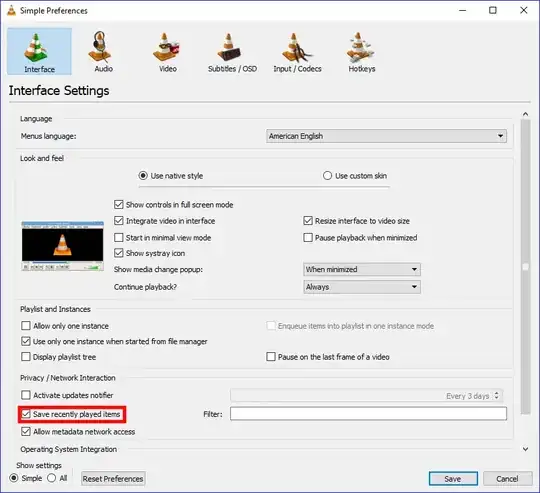Viewport: 540px width, 493px height.
Task: Maximize the Simple Preferences window
Action: [493, 10]
